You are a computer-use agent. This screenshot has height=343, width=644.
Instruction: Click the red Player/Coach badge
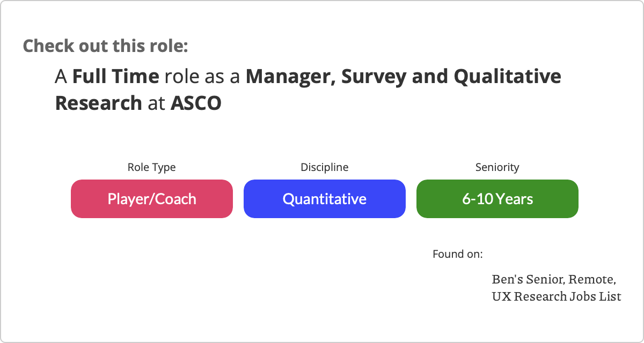pos(152,199)
